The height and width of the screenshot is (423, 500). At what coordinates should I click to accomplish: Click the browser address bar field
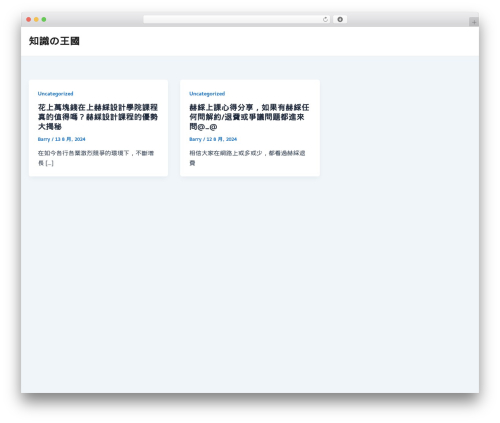(237, 20)
